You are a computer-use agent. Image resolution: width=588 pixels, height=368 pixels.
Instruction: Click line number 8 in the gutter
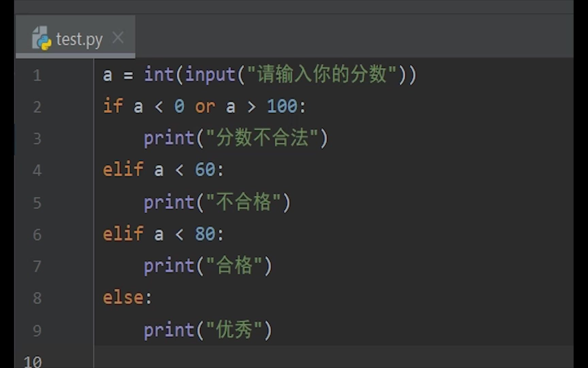coord(37,298)
